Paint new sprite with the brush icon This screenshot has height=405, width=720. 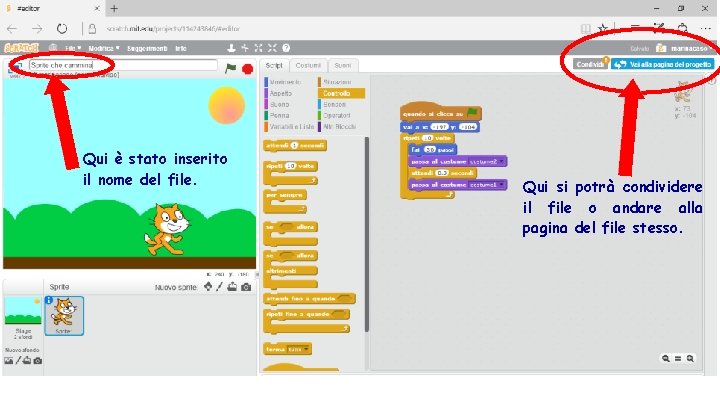(219, 287)
